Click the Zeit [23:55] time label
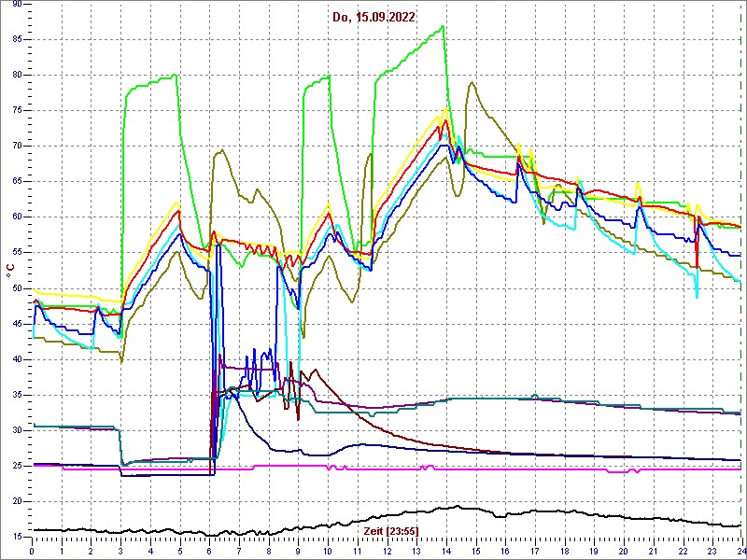This screenshot has height=560, width=747. (x=391, y=530)
